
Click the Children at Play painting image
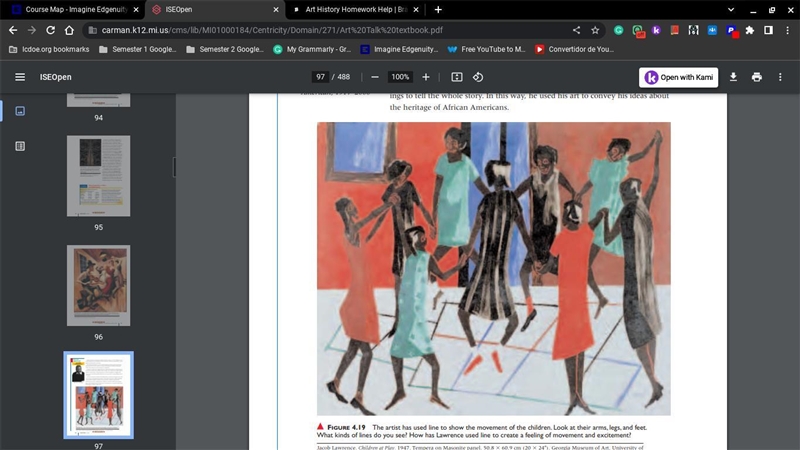(x=493, y=268)
